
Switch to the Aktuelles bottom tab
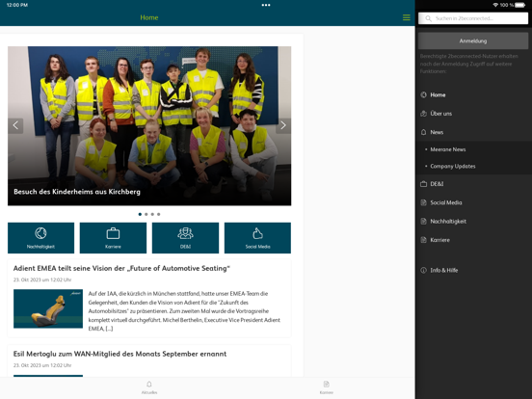click(x=149, y=387)
